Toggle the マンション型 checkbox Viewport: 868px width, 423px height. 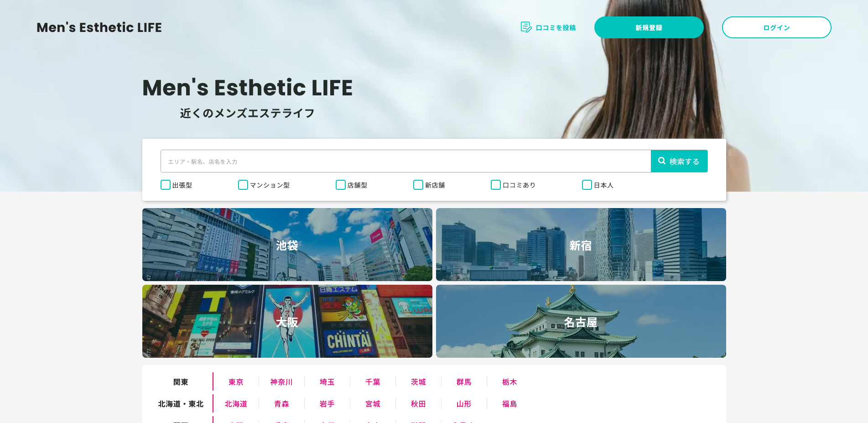(x=243, y=185)
